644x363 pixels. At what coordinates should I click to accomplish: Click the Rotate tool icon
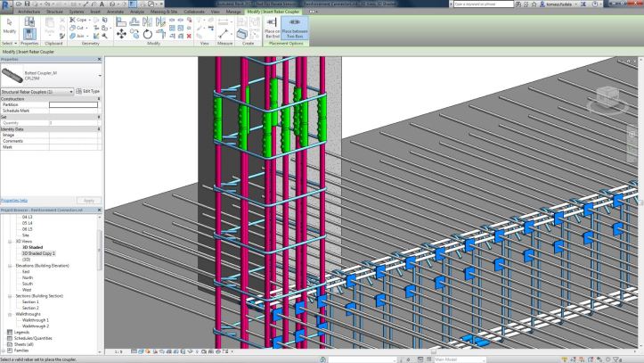(148, 34)
